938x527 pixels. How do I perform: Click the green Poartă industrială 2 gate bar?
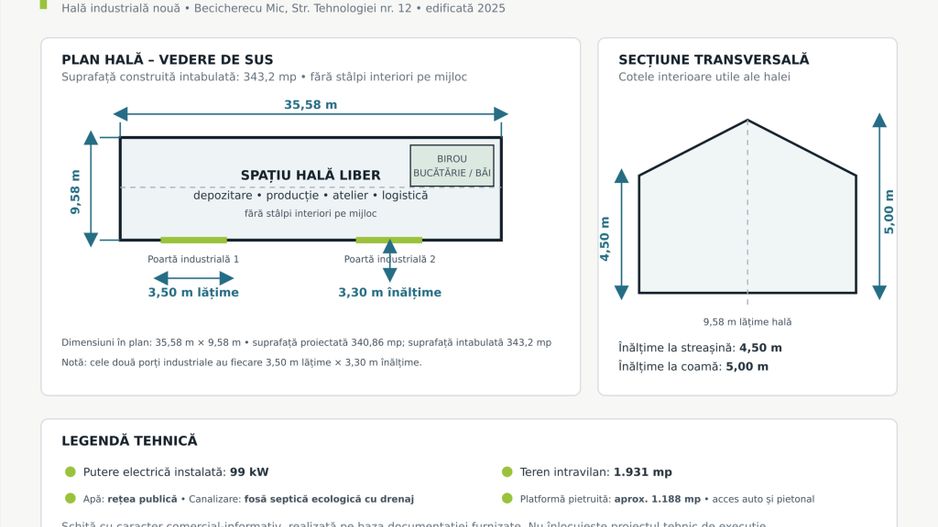[x=389, y=240]
